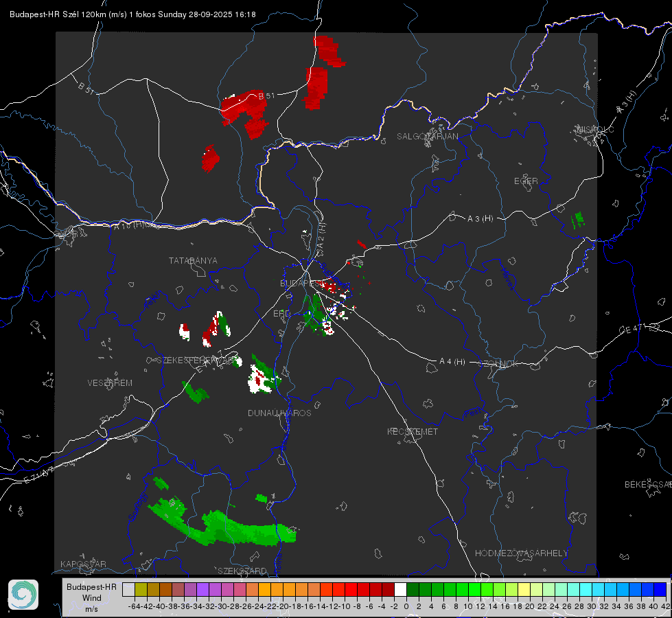Click the A 2 (H) road label
Screen dimensions: 672x618
coord(321,238)
